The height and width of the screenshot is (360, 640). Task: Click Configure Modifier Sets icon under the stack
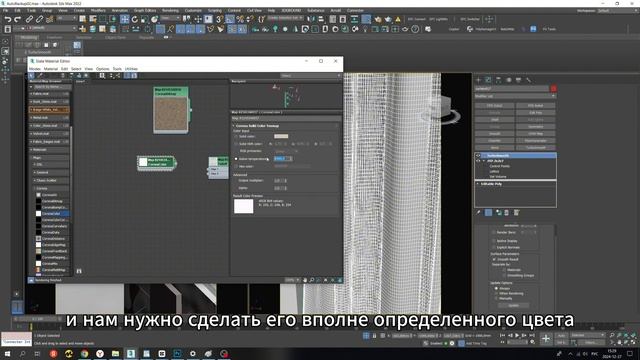coord(516,213)
